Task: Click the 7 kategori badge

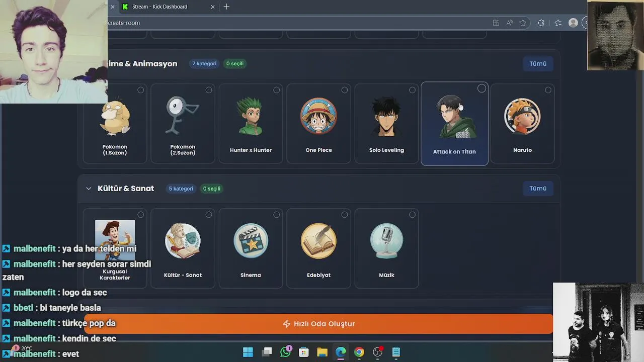Action: click(x=204, y=64)
